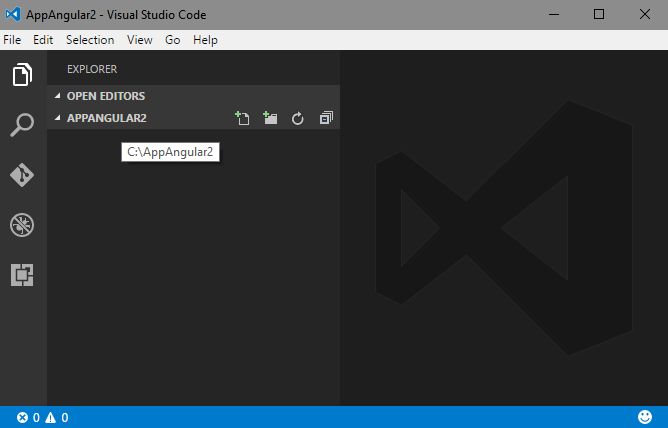Open the Debug view in activity bar
This screenshot has height=428, width=668.
[x=22, y=225]
